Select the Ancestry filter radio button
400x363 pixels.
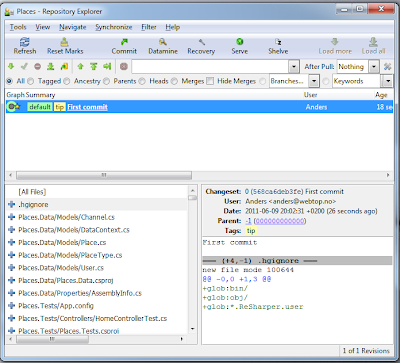click(x=67, y=81)
